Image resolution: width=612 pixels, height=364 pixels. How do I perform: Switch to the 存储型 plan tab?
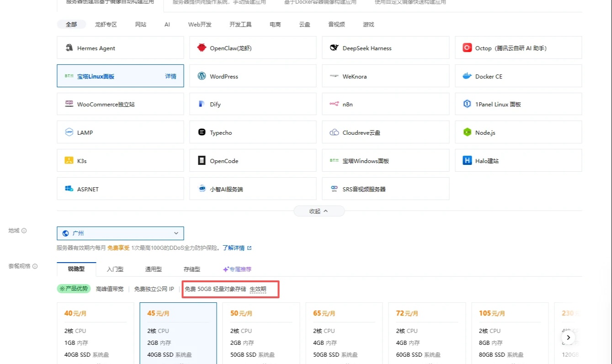192,269
